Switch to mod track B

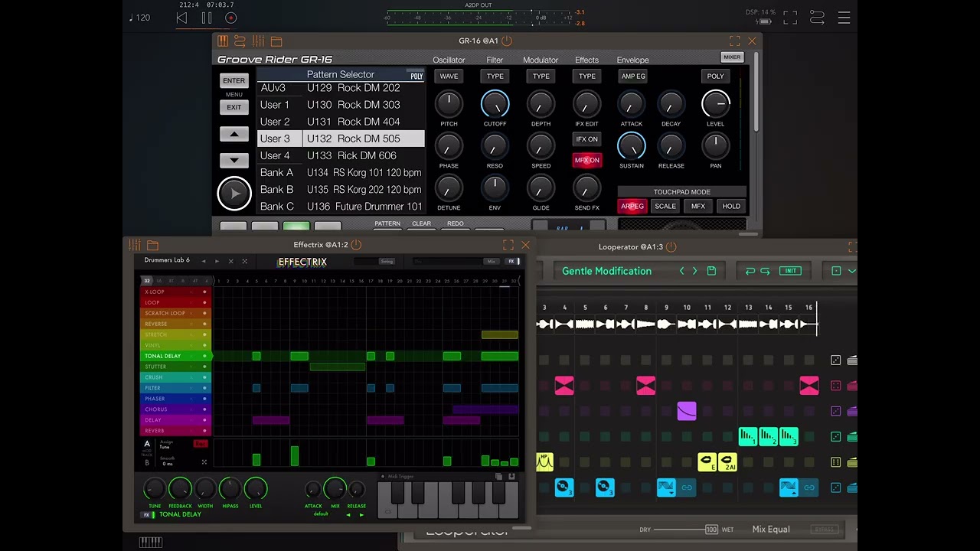click(x=147, y=462)
